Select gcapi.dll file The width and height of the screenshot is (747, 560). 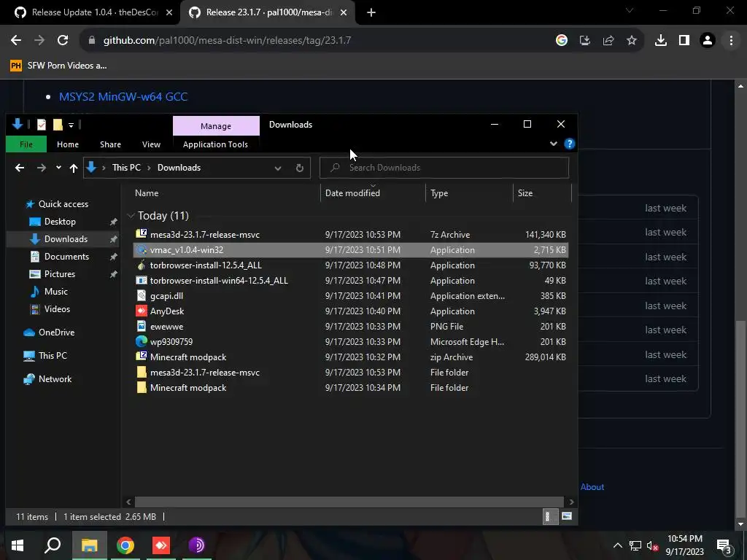pyautogui.click(x=351, y=296)
